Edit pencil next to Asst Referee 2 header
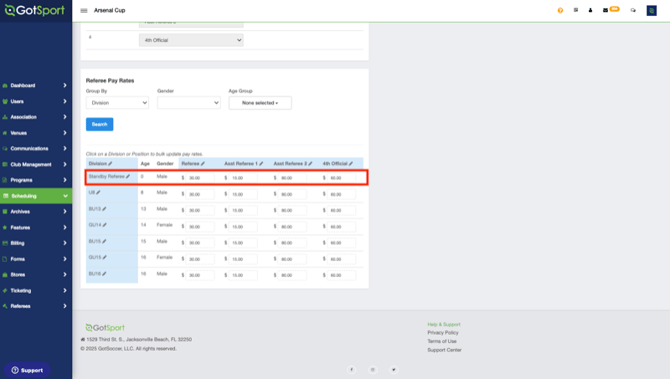Viewport: 670px width, 379px height. click(x=310, y=164)
